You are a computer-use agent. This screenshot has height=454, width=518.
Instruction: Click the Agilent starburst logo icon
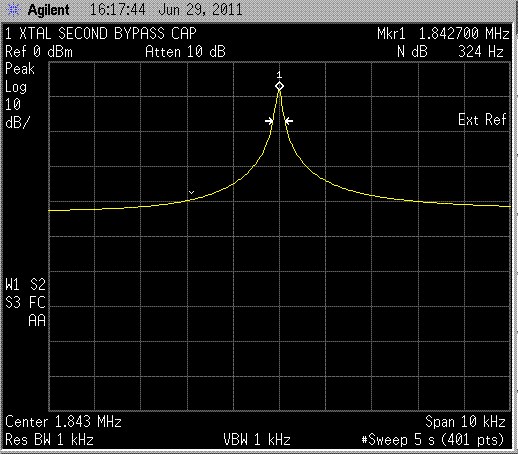tap(14, 10)
